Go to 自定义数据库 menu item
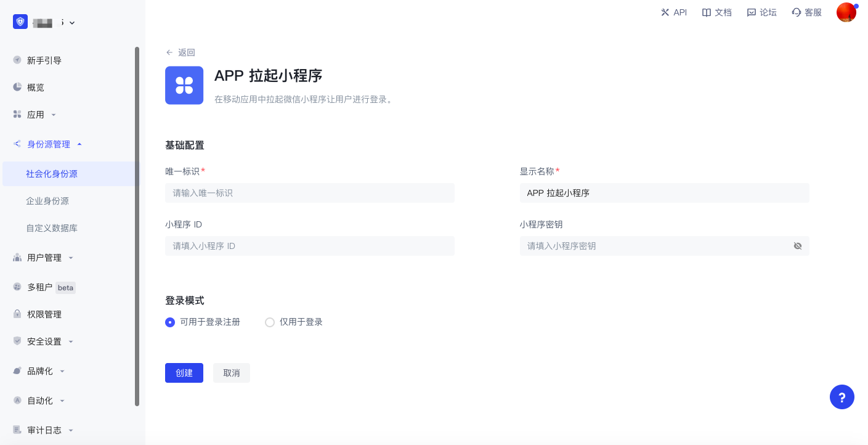Screen dimensions: 868x445 [x=52, y=228]
